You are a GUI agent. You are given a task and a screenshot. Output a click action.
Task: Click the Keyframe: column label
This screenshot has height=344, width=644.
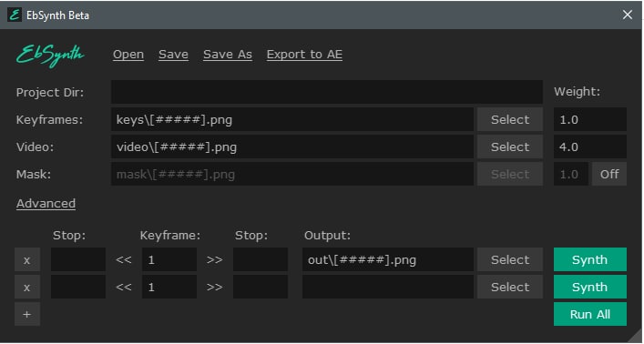pos(170,235)
